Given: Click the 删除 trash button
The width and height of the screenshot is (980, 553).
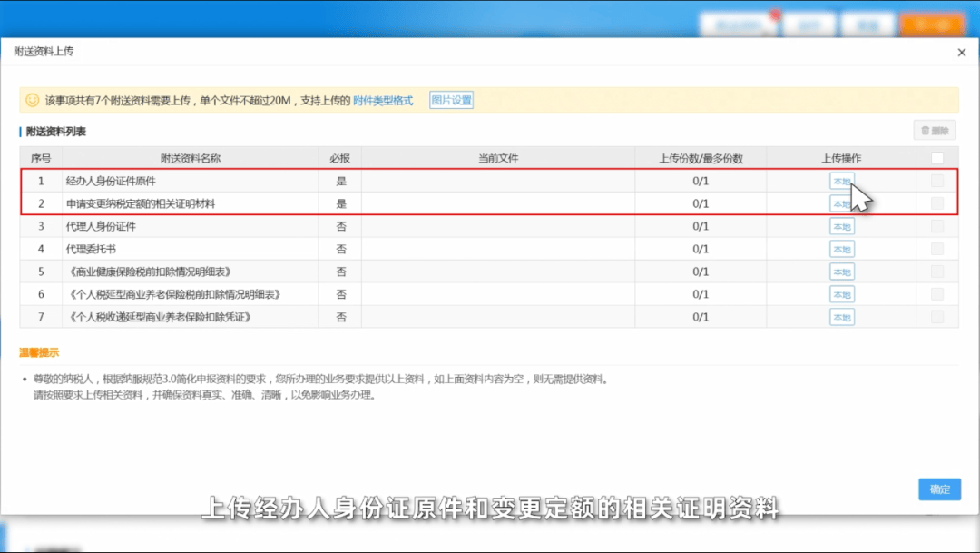Looking at the screenshot, I should click(x=934, y=131).
